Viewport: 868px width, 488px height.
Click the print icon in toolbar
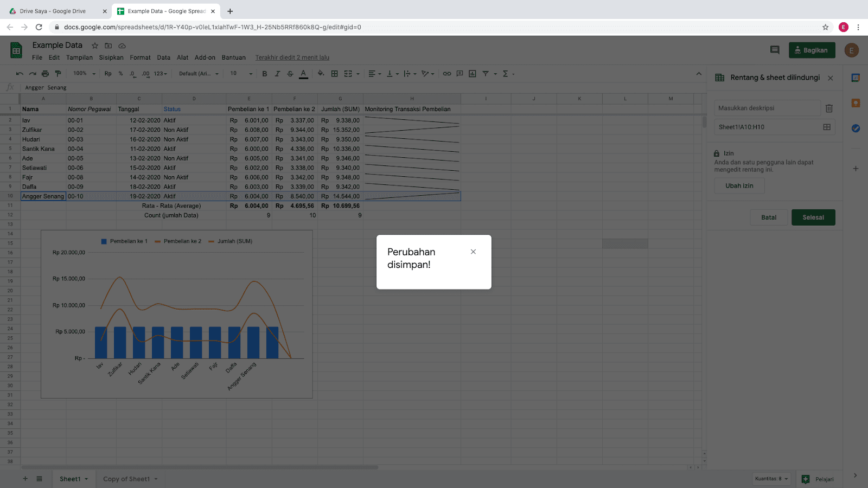45,74
